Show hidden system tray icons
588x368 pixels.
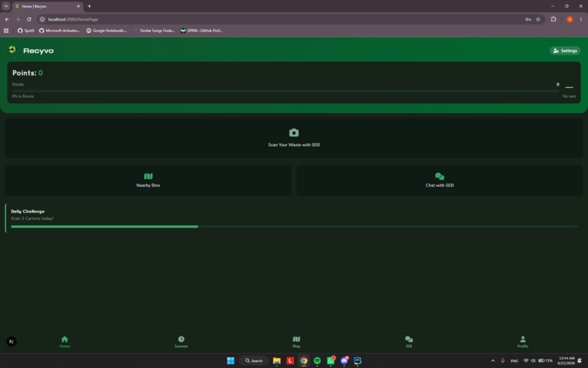(x=492, y=361)
